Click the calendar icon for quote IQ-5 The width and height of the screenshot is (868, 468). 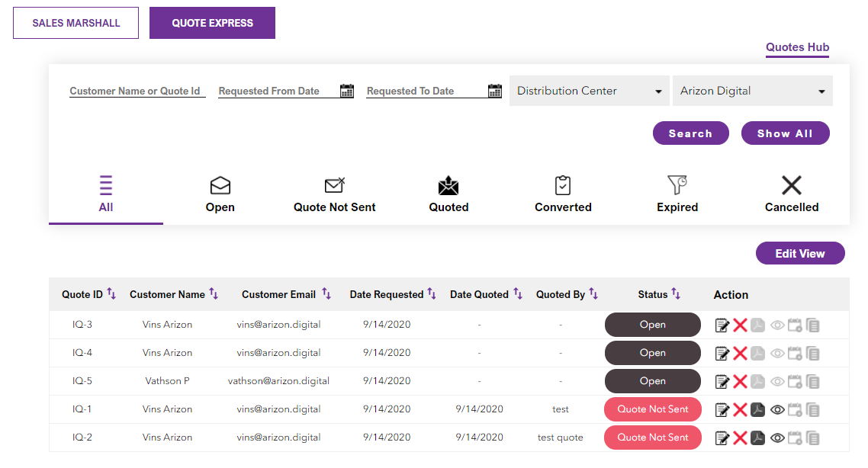click(x=796, y=382)
